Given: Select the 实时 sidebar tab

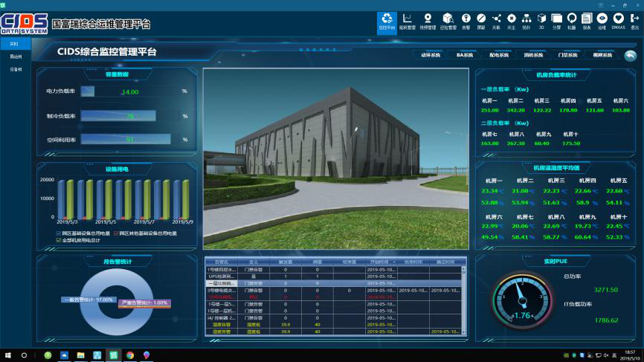Looking at the screenshot, I should (15, 44).
